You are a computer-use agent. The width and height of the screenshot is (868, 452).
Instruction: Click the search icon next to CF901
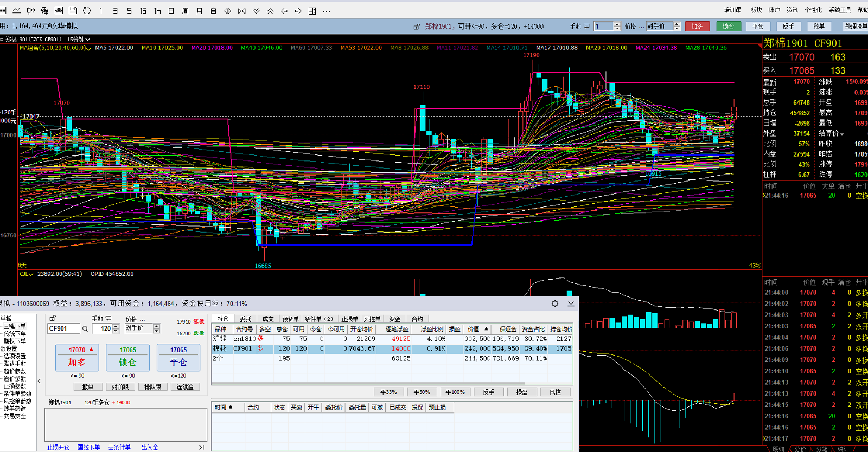[x=85, y=329]
